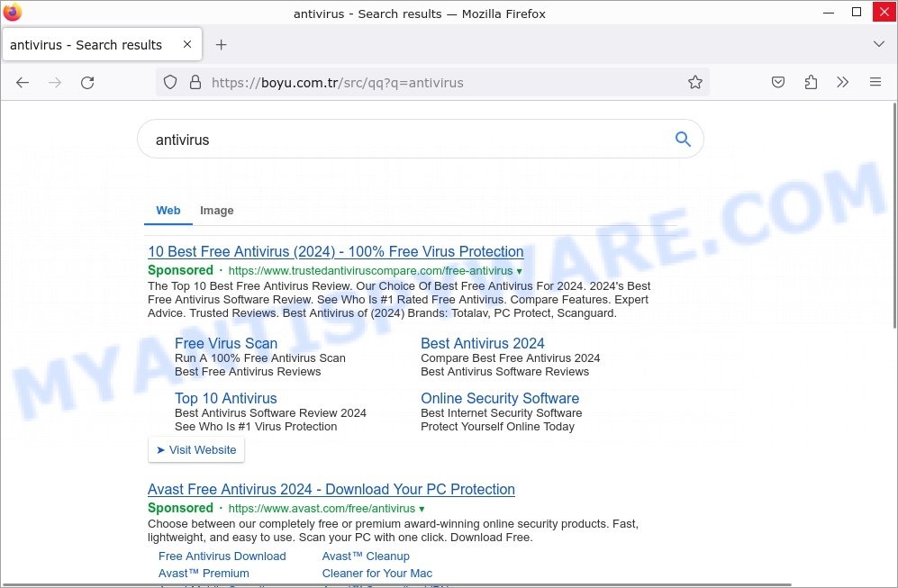This screenshot has width=898, height=588.
Task: Open the Firefox application menu
Action: coord(875,83)
